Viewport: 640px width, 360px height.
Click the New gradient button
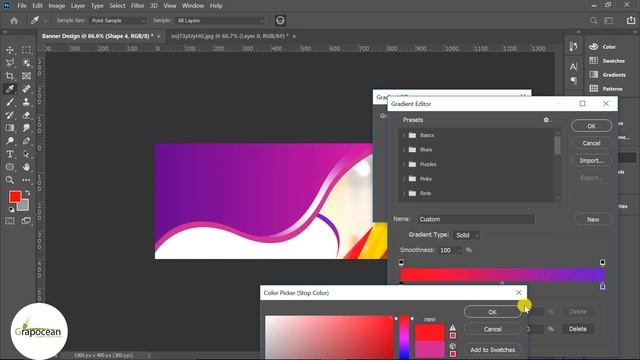593,219
